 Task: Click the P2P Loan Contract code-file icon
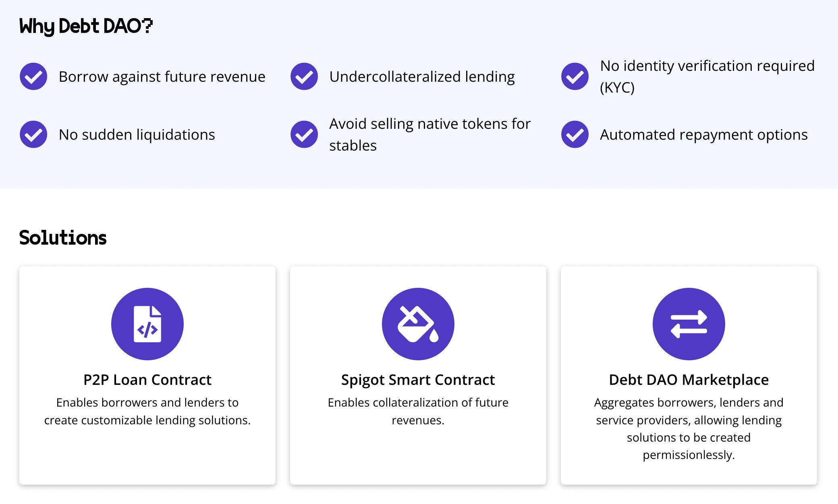tap(147, 324)
